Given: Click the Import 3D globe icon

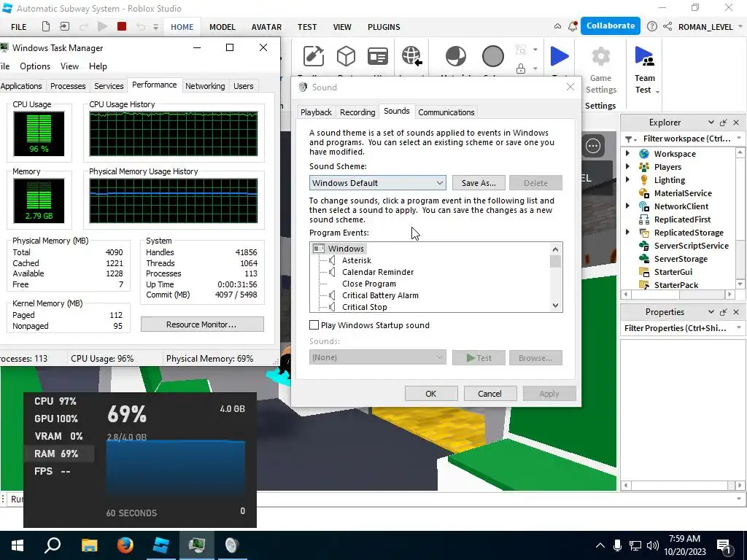Looking at the screenshot, I should pos(411,56).
